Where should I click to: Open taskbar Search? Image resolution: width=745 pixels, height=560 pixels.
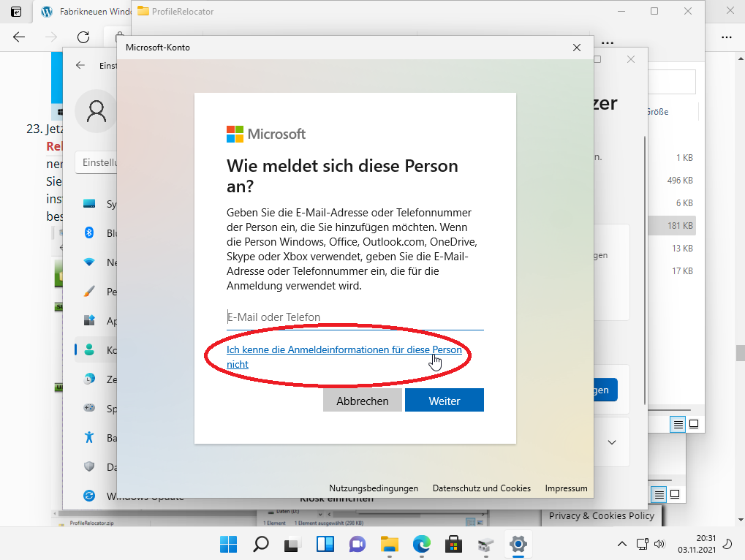260,545
